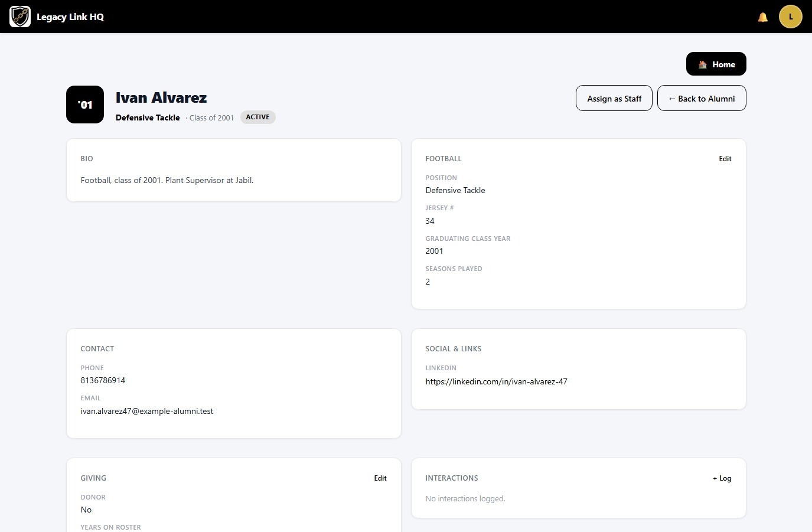Edit the Giving section

(x=380, y=478)
